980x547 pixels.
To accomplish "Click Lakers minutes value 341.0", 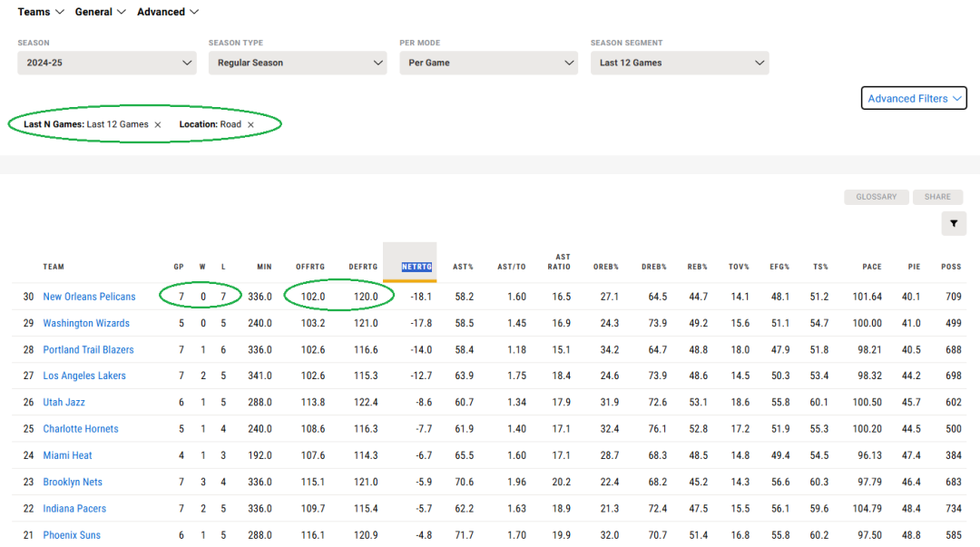I will coord(260,376).
